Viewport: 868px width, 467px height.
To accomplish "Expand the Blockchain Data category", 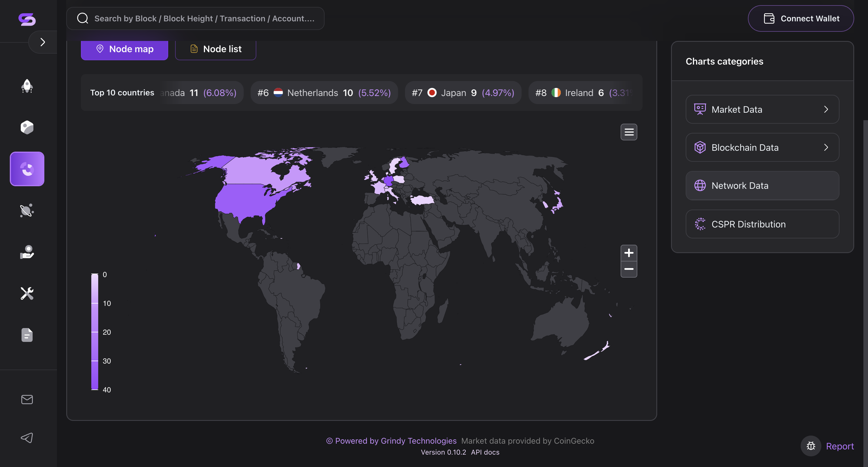I will [x=763, y=147].
